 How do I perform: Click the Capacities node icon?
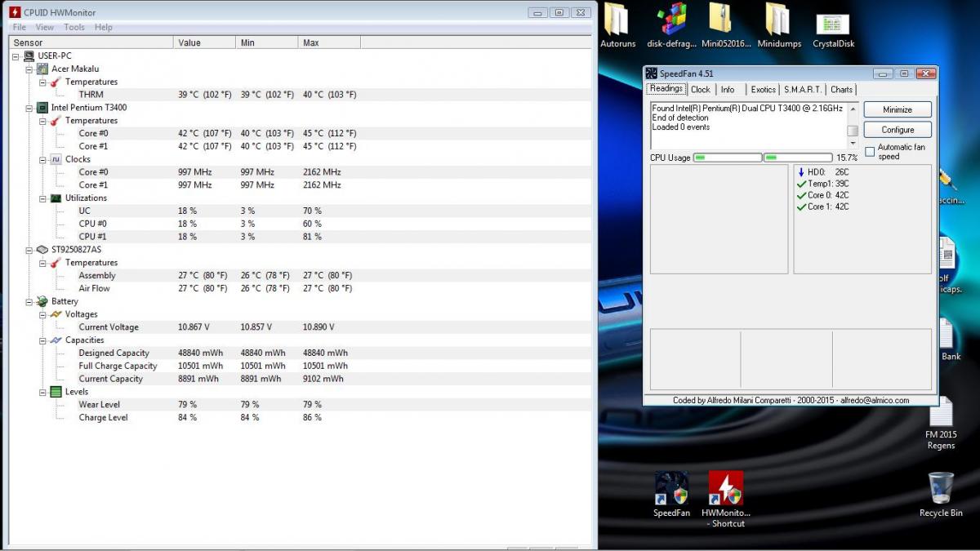point(56,340)
